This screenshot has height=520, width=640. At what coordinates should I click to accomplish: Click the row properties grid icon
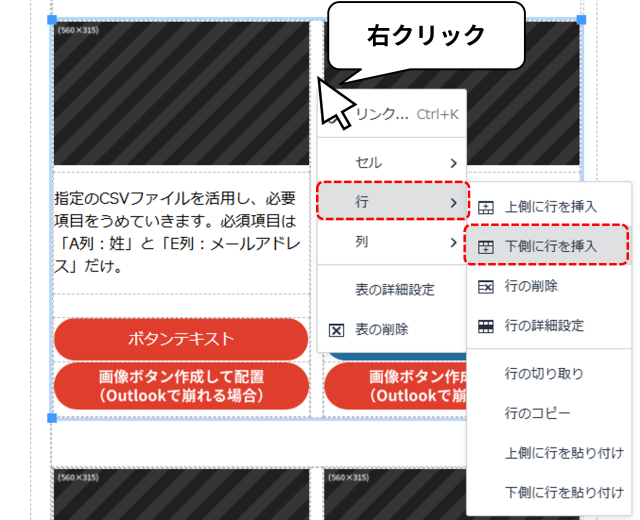pyautogui.click(x=486, y=326)
